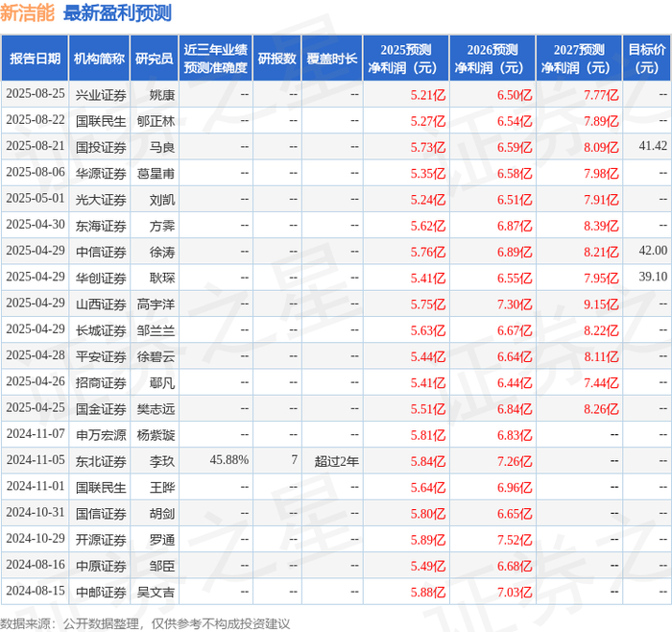Click the 2027预测净利润 column header
This screenshot has height=632, width=672.
tap(579, 59)
